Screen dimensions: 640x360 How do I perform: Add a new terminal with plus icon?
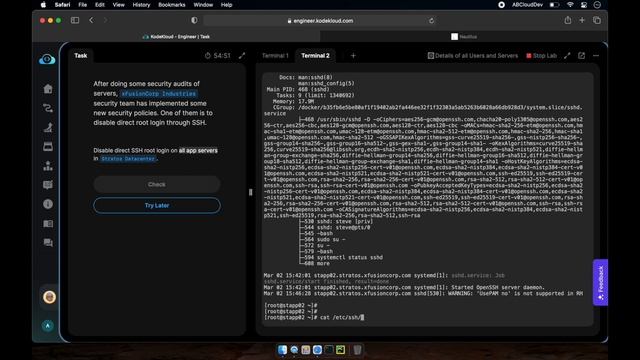[353, 56]
